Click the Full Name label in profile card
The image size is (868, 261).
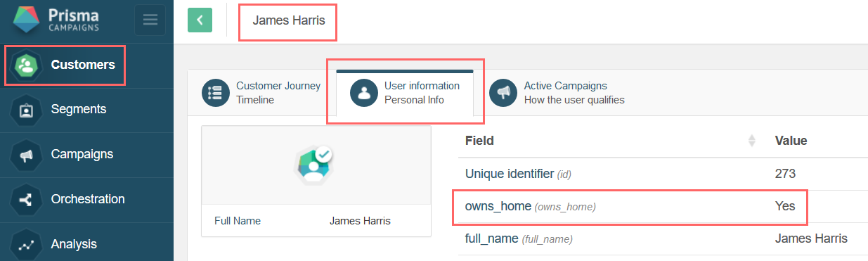coord(238,221)
